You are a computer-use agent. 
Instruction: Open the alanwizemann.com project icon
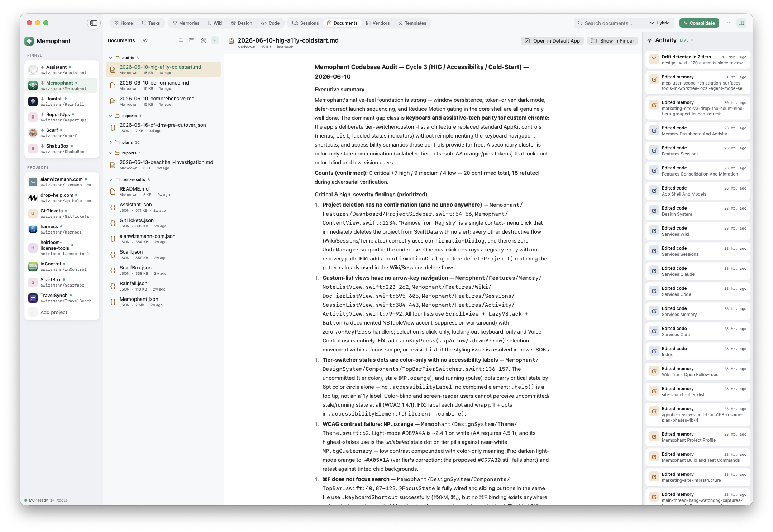tap(33, 182)
